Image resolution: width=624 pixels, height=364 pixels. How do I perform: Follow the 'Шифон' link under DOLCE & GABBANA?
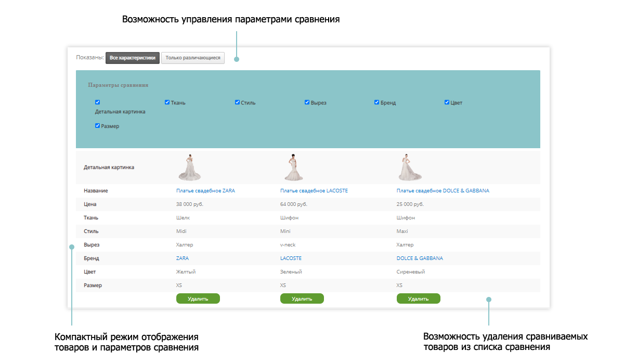(x=406, y=218)
